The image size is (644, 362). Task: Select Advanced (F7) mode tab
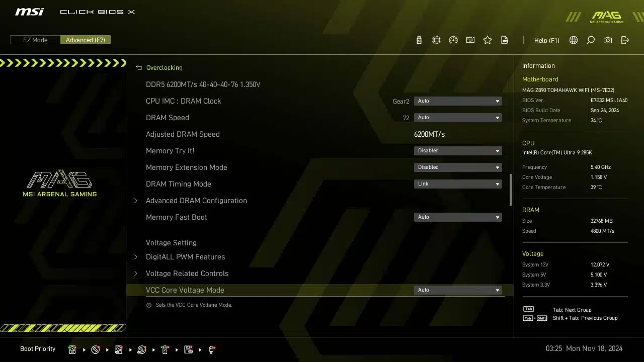coord(86,40)
